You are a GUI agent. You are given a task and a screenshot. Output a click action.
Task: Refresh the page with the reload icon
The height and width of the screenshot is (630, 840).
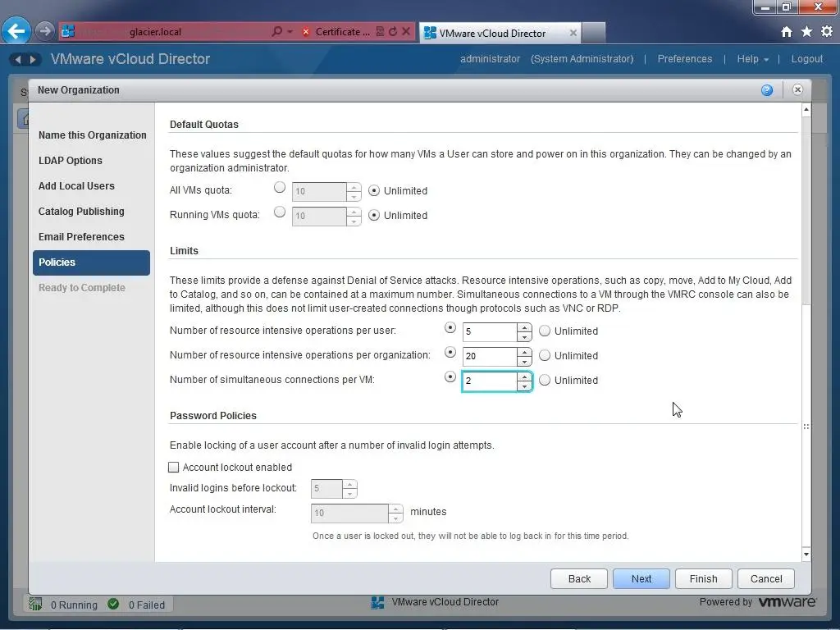(393, 32)
